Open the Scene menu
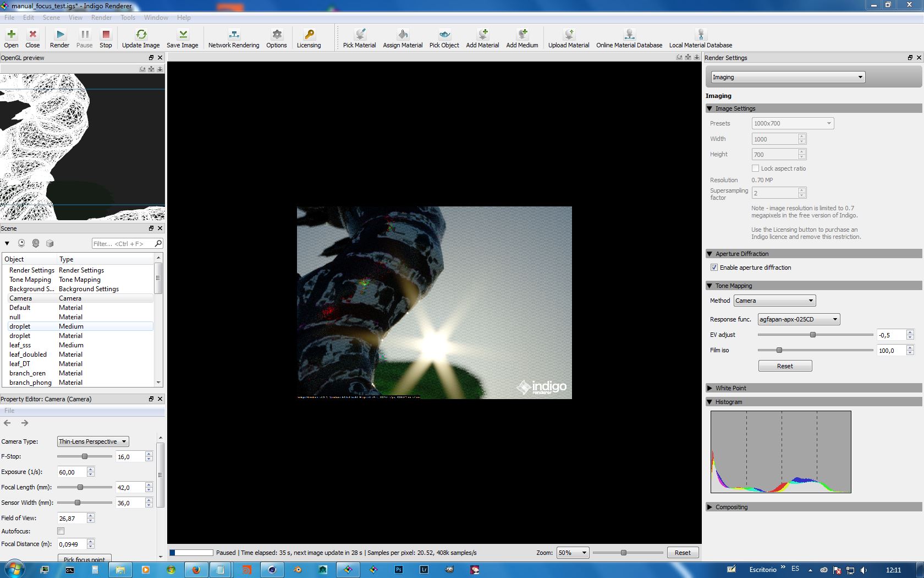Image resolution: width=924 pixels, height=578 pixels. click(51, 18)
